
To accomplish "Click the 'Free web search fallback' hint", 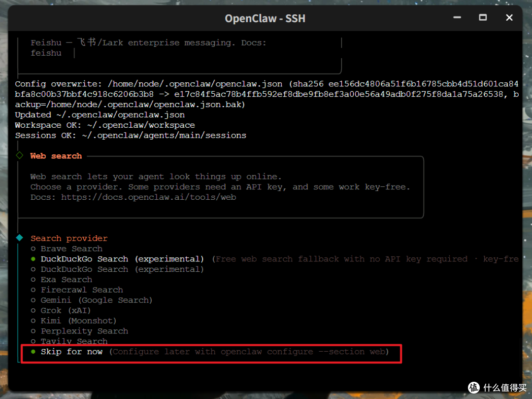I will point(365,259).
